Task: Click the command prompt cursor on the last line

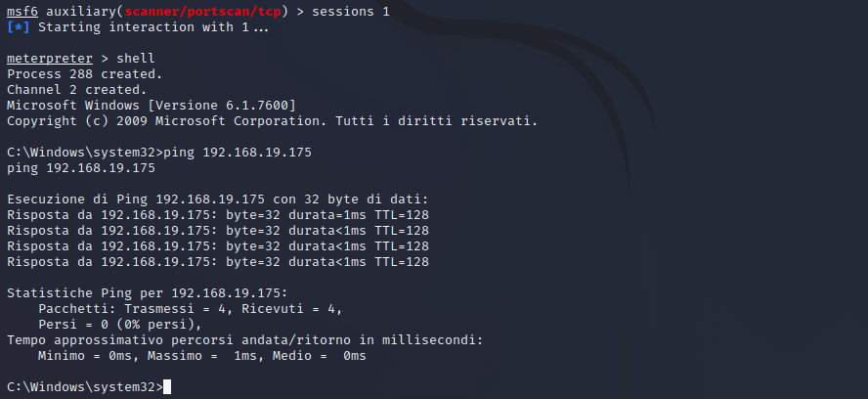Action: coord(167,387)
